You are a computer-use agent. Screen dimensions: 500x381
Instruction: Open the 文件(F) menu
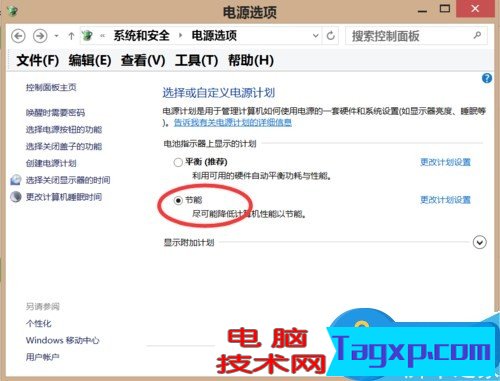coord(38,61)
